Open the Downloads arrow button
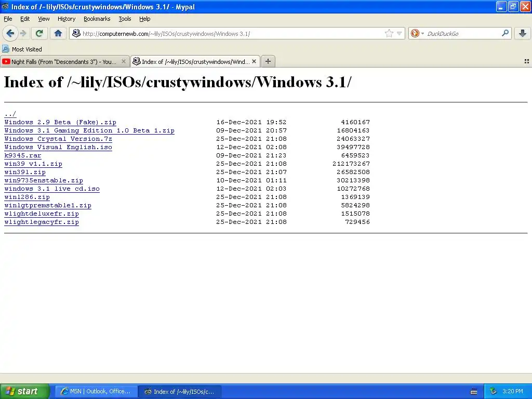 [x=523, y=33]
